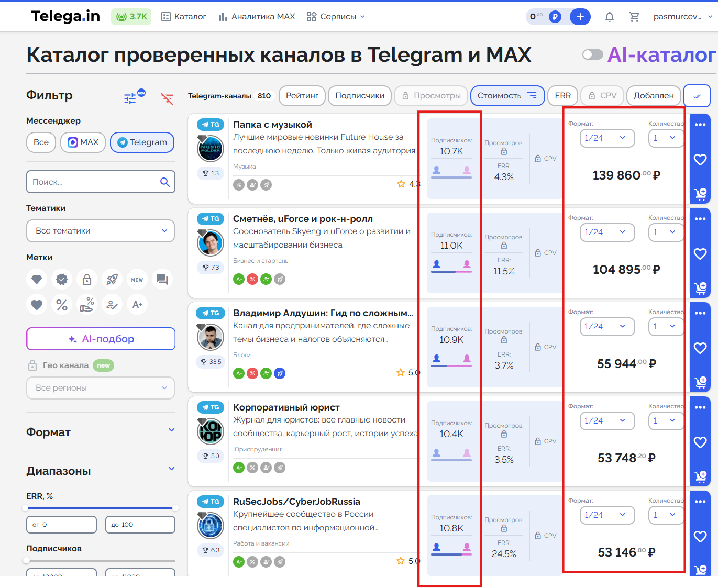Expand the Формат filter section
This screenshot has height=588, width=718.
(101, 432)
